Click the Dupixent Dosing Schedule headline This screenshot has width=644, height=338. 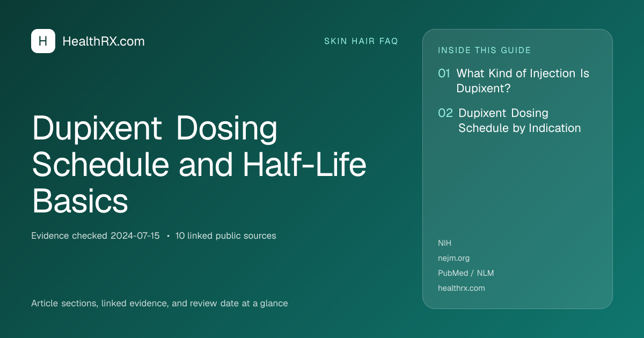coord(199,164)
